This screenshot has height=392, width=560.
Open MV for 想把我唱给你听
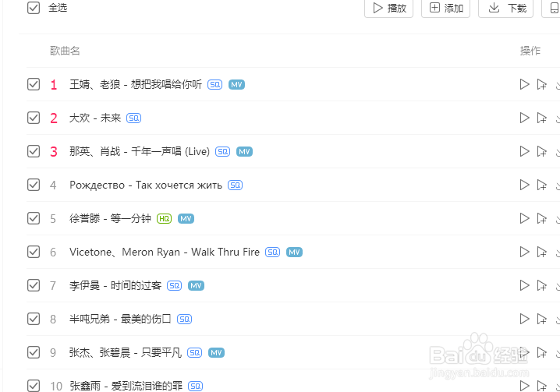coord(236,85)
